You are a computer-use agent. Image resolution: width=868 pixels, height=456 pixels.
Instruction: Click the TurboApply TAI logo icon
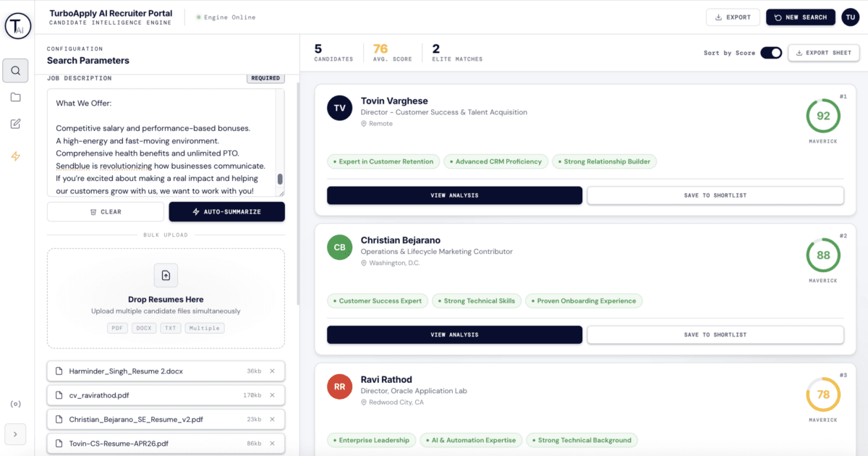coord(17,26)
